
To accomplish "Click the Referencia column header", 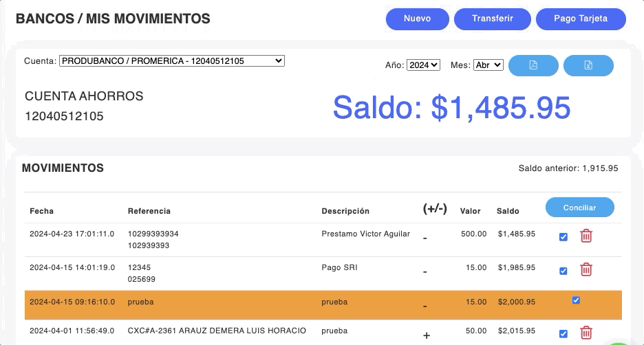I will point(149,211).
